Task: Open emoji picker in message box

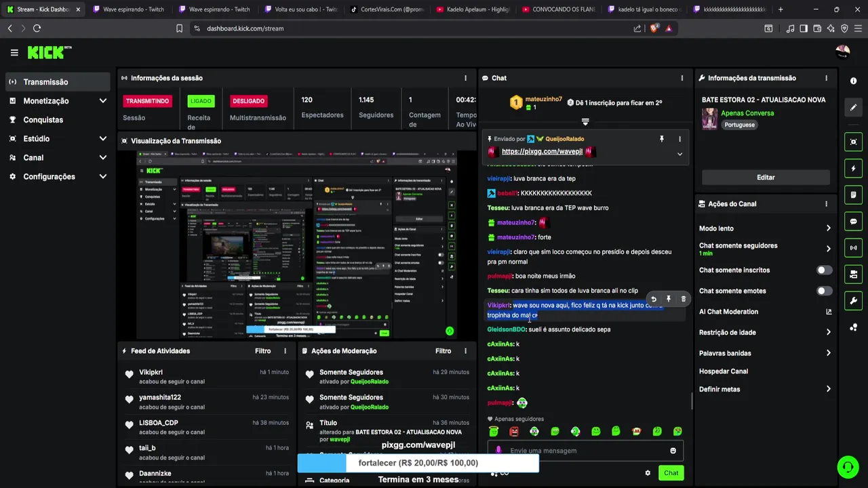Action: click(673, 451)
